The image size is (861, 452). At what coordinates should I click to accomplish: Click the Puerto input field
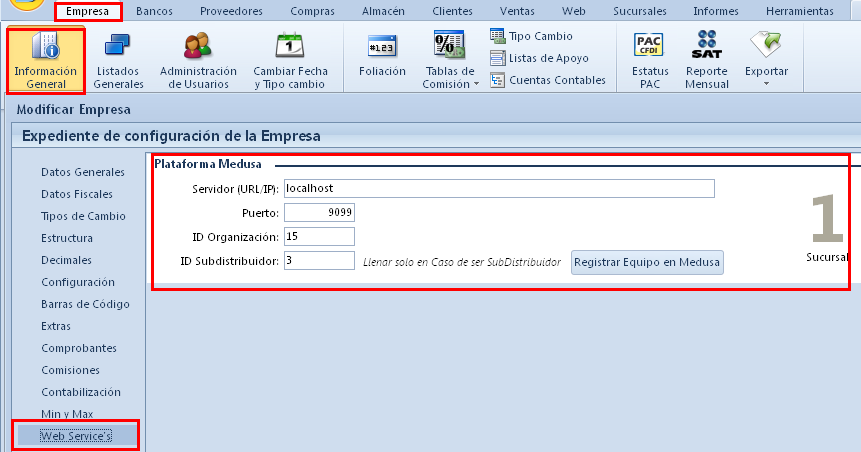319,212
